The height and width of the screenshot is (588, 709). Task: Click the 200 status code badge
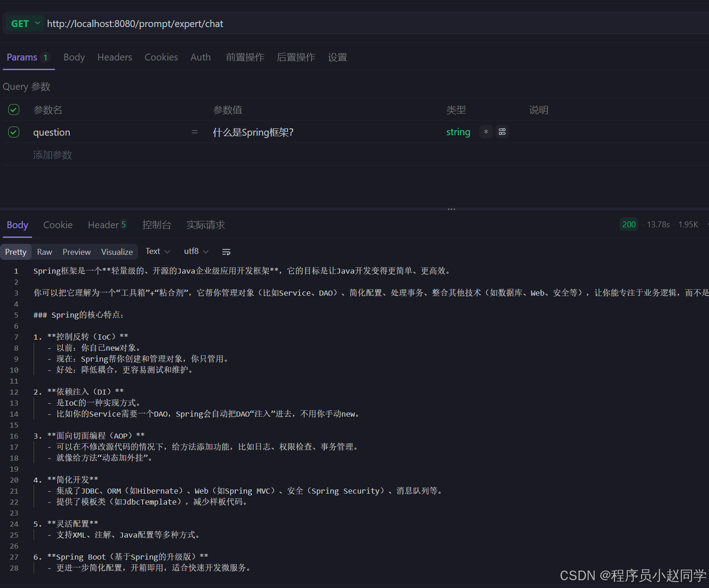628,224
